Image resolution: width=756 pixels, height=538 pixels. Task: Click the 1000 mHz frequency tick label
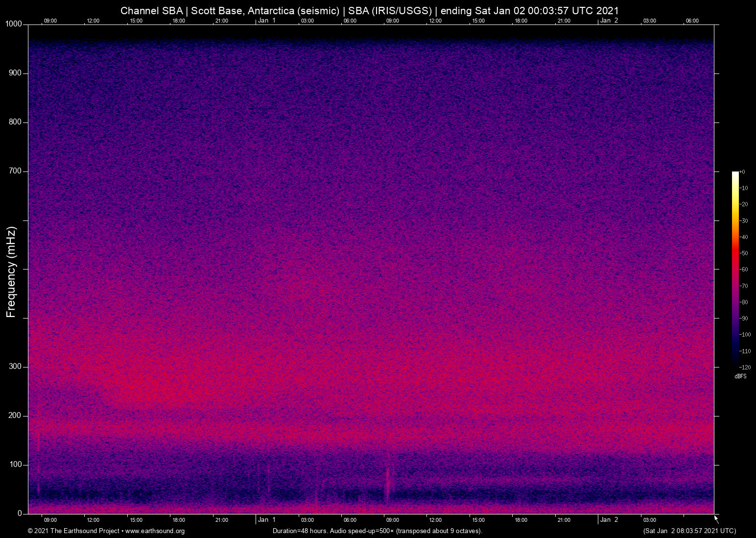pos(14,23)
